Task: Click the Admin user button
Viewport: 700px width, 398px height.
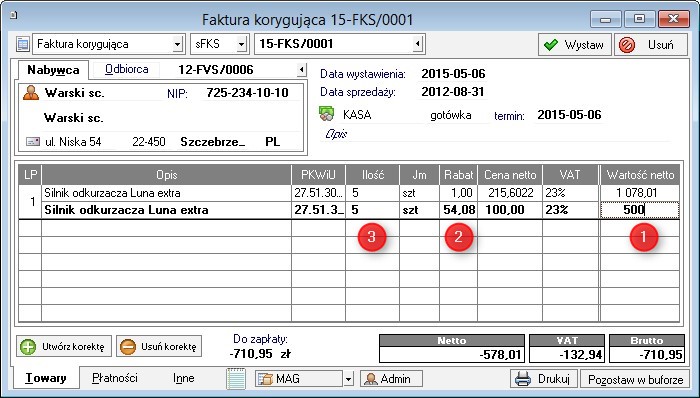Action: pyautogui.click(x=391, y=379)
